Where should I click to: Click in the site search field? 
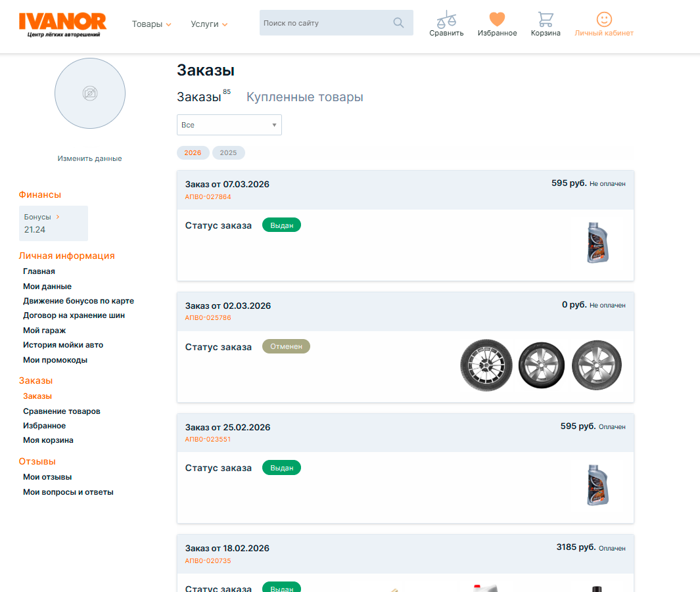point(325,23)
